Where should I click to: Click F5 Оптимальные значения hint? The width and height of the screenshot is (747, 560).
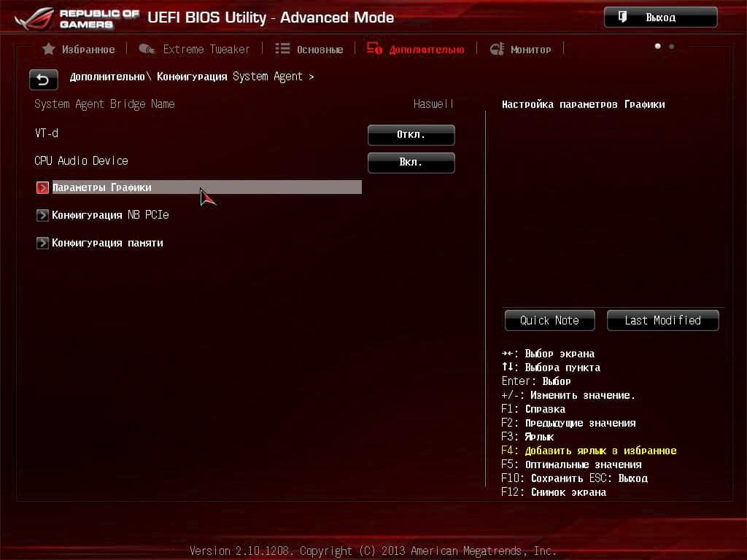point(571,464)
